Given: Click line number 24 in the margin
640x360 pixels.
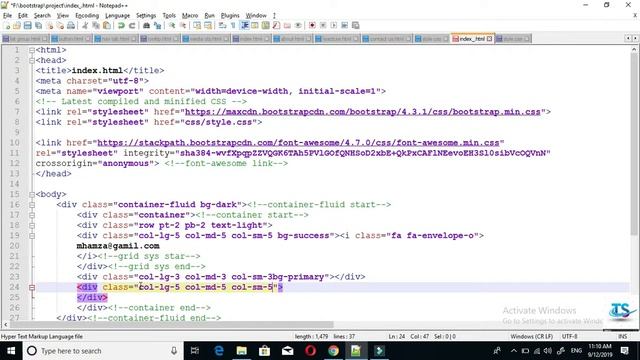Looking at the screenshot, I should pos(14,287).
